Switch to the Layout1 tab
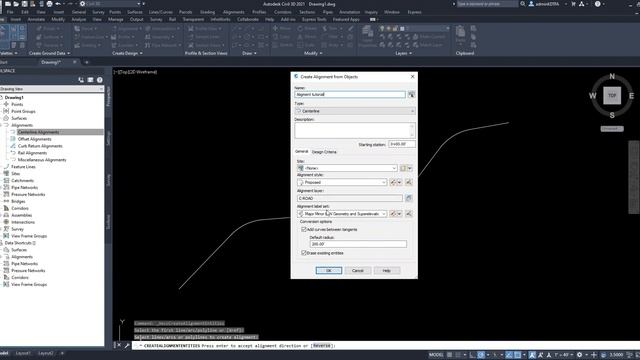This screenshot has width=640, height=360. pos(23,353)
